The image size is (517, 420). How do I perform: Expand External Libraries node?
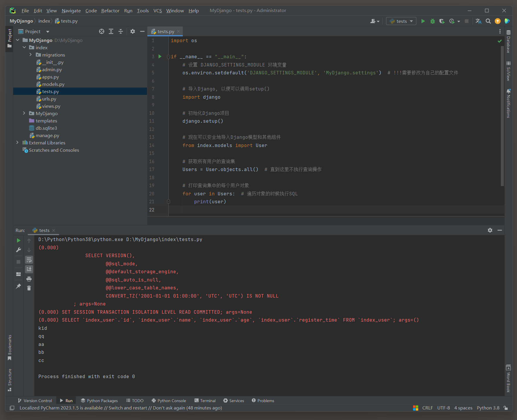18,143
